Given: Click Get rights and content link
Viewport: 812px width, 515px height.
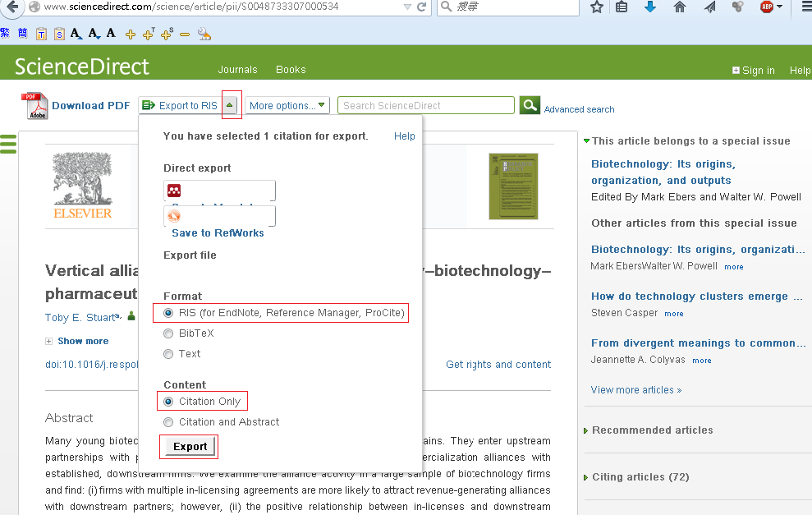Looking at the screenshot, I should pos(498,365).
